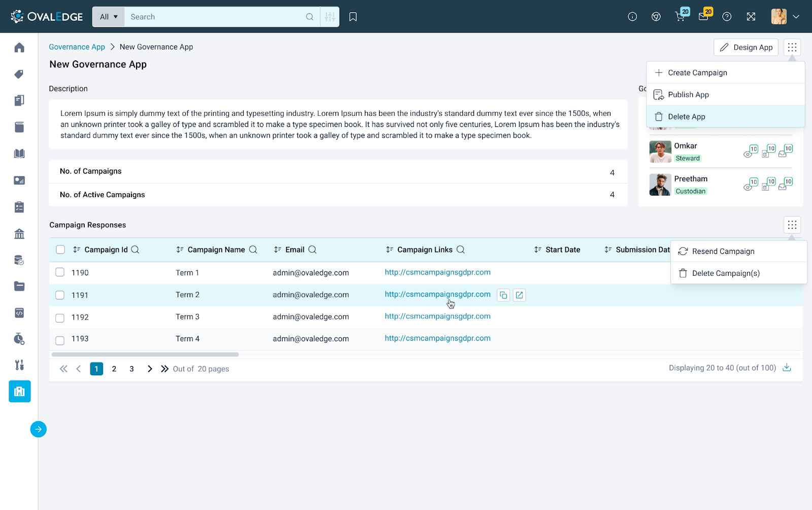Open the Dashboards chart icon in sidebar
The height and width of the screenshot is (510, 812).
[x=19, y=180]
